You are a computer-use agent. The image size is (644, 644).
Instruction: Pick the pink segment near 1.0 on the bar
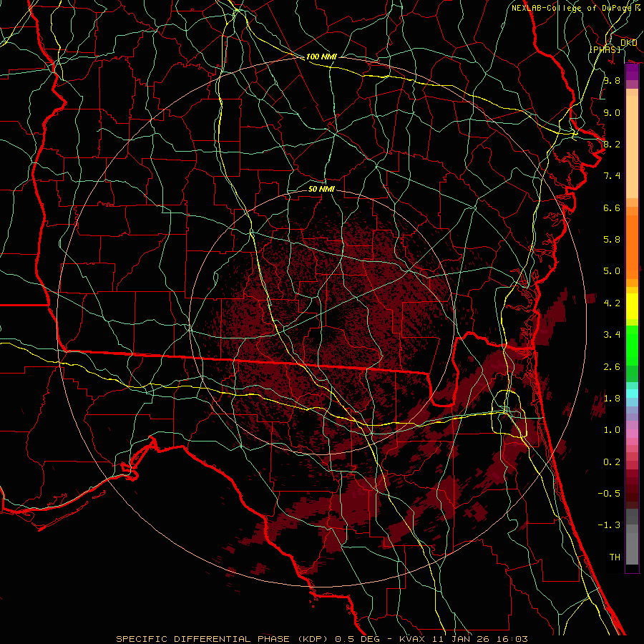pos(632,434)
